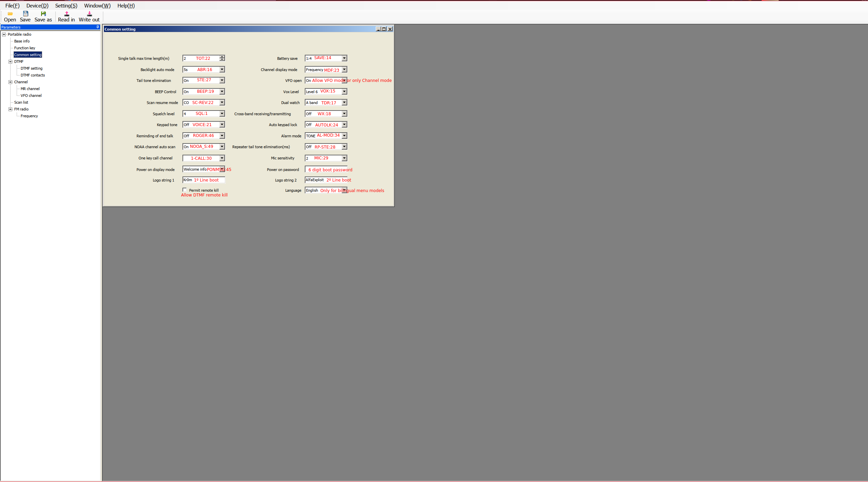Enable the Permit remote kill checkbox

tap(184, 190)
